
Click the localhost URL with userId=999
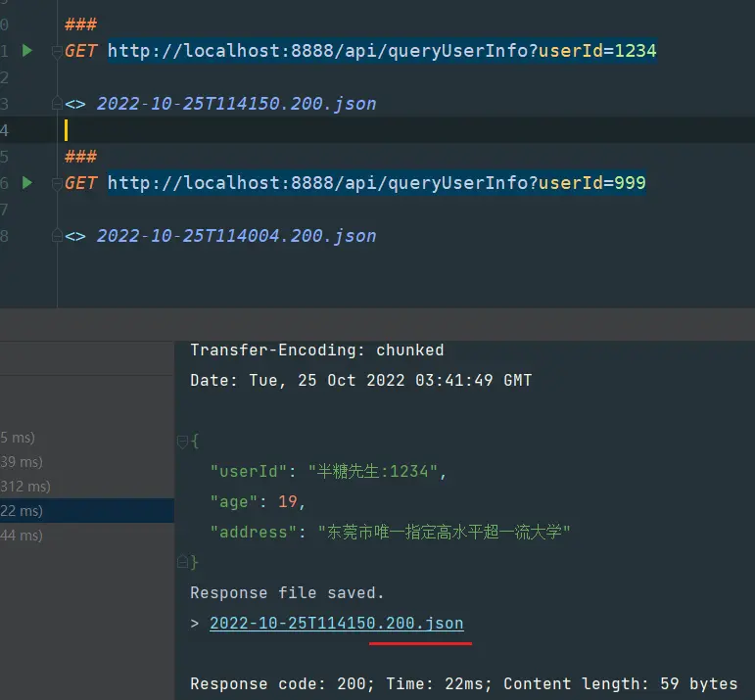click(x=376, y=183)
